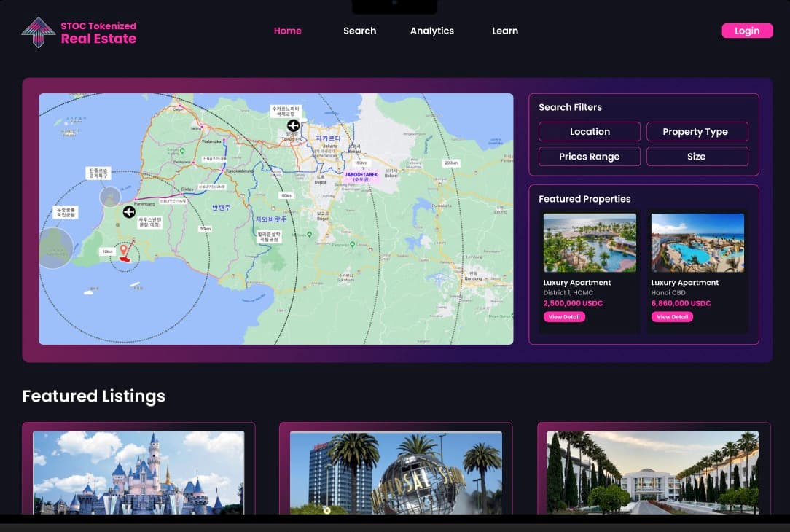Expand the Property Type filter
The image size is (790, 532).
[x=697, y=132]
